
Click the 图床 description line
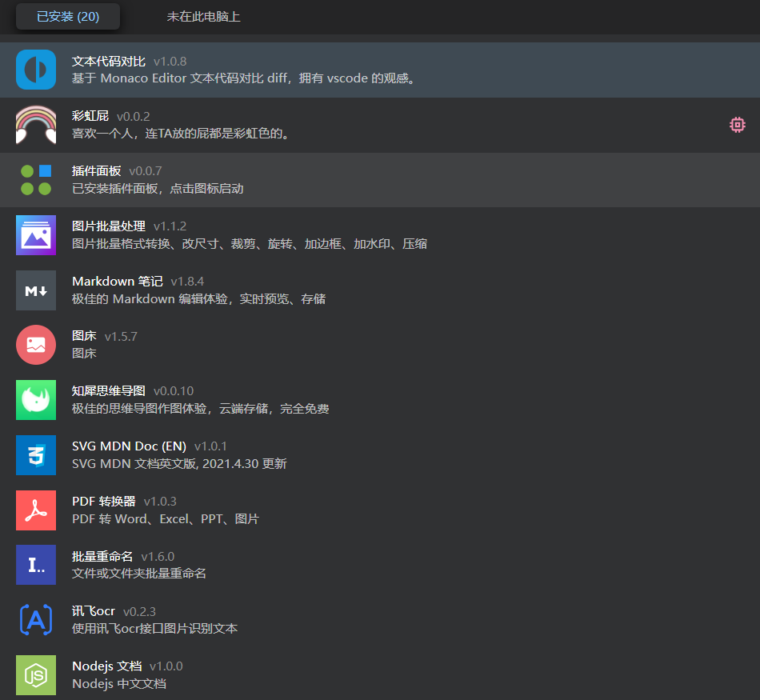tap(84, 354)
